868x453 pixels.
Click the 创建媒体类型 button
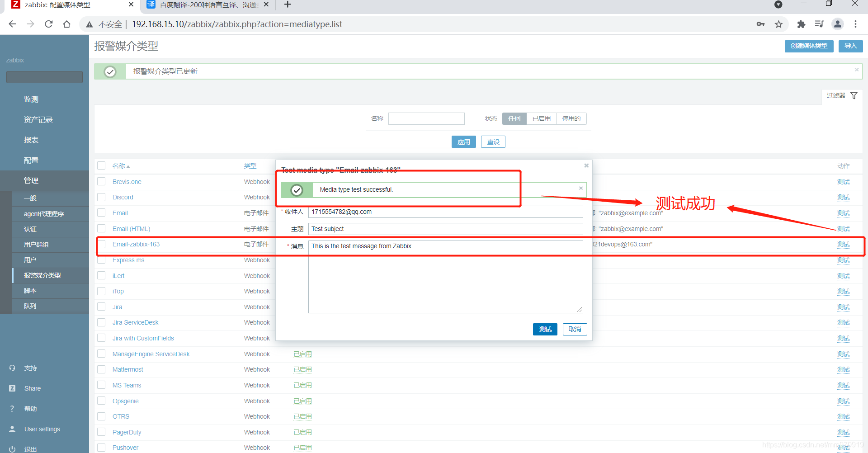tap(809, 46)
